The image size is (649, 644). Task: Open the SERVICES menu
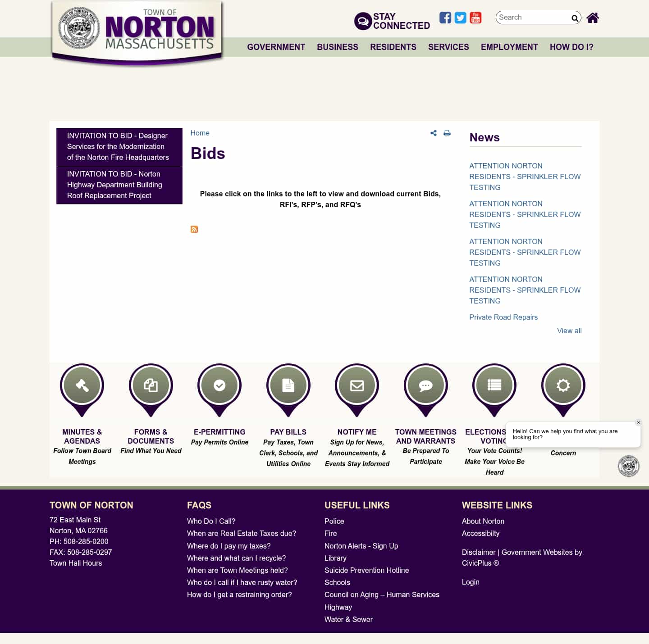(448, 47)
